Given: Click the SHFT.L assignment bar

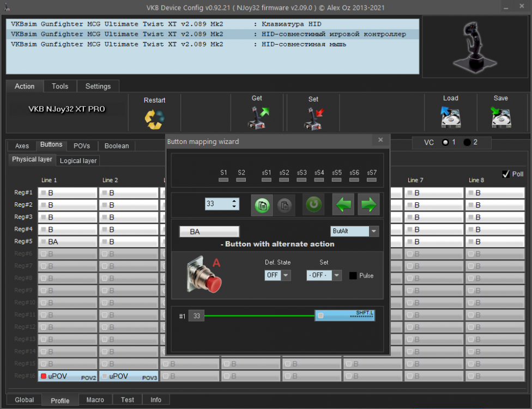Looking at the screenshot, I should (344, 315).
